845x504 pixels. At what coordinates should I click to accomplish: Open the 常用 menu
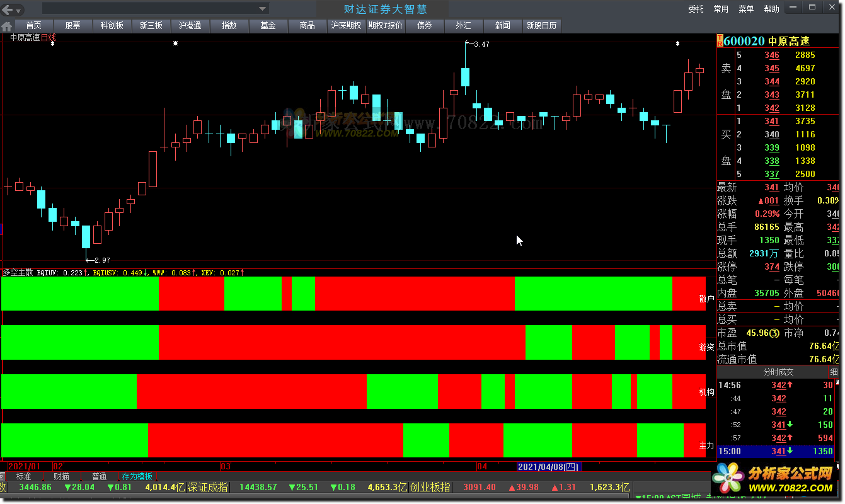[x=721, y=9]
